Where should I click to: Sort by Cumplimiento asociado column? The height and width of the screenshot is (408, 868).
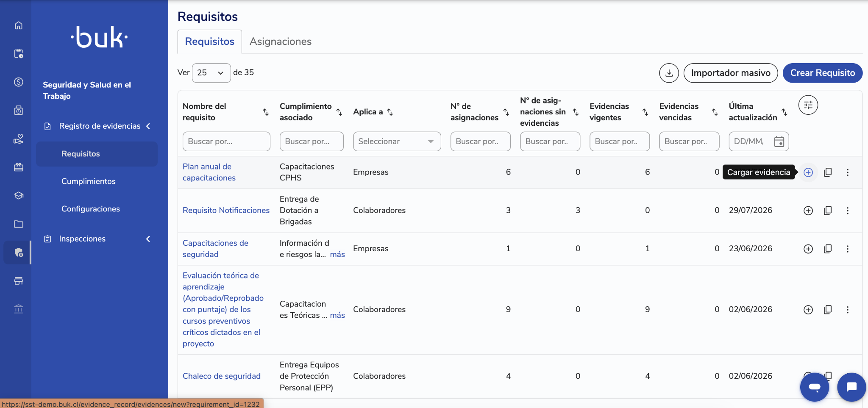coord(339,112)
